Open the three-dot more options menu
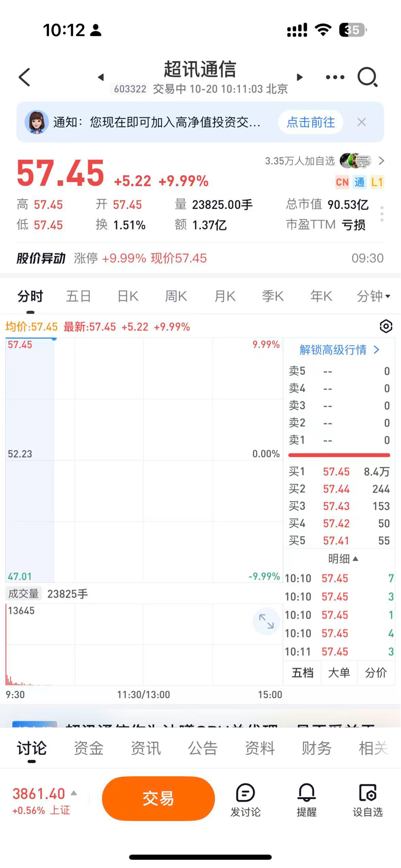 pyautogui.click(x=335, y=77)
